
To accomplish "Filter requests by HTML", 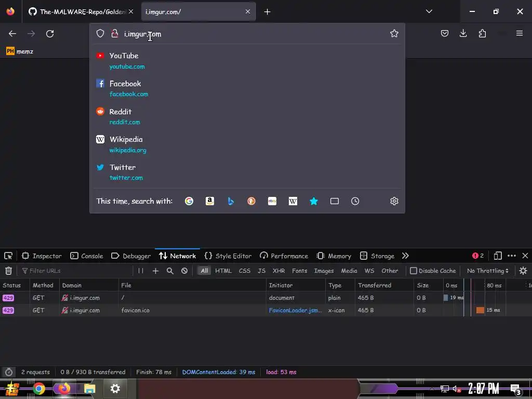I will click(223, 271).
